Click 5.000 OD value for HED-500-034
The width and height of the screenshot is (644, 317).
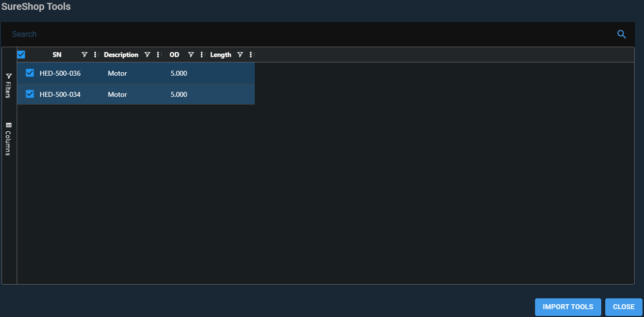coord(179,94)
